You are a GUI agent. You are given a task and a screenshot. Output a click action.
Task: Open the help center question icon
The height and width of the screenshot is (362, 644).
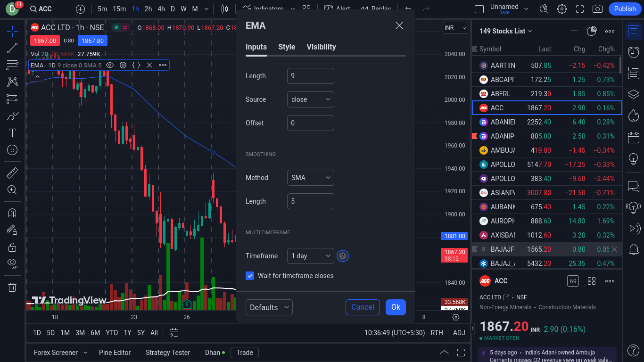click(x=633, y=350)
